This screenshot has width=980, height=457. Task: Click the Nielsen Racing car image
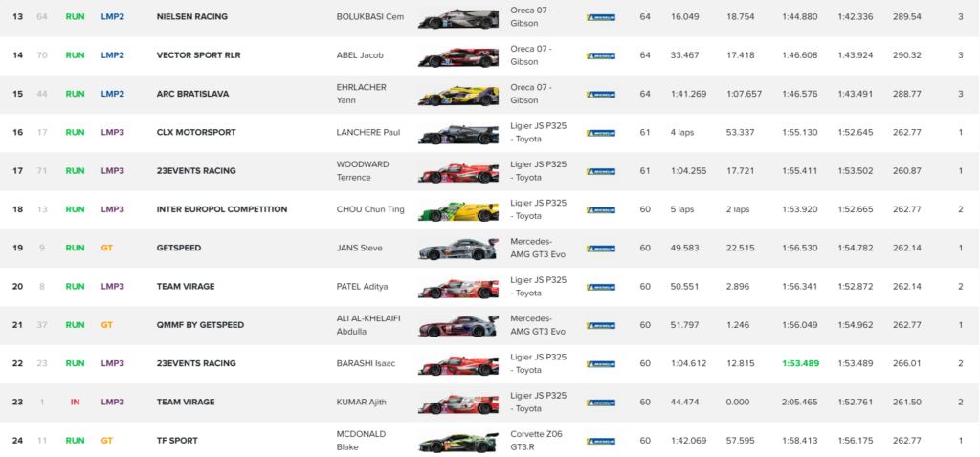click(x=458, y=17)
